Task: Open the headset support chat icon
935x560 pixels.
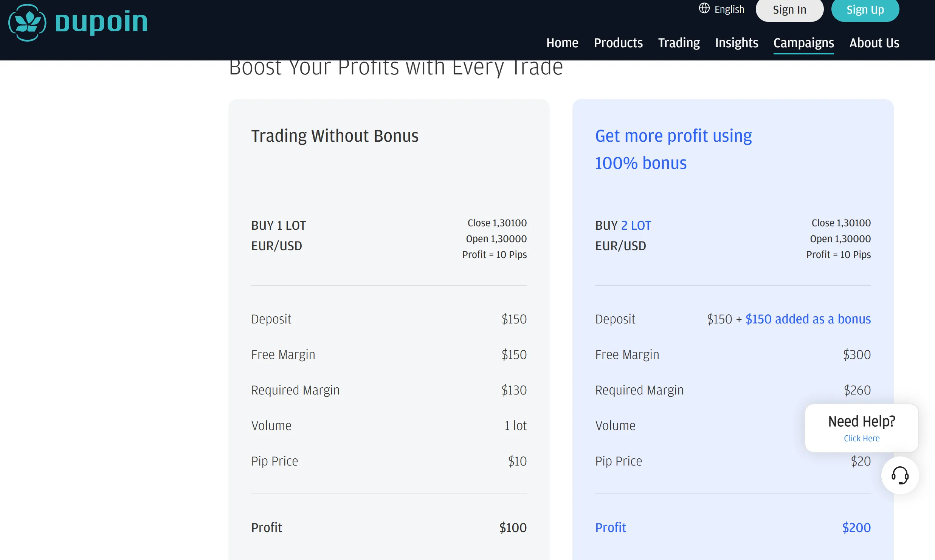Action: pos(900,475)
